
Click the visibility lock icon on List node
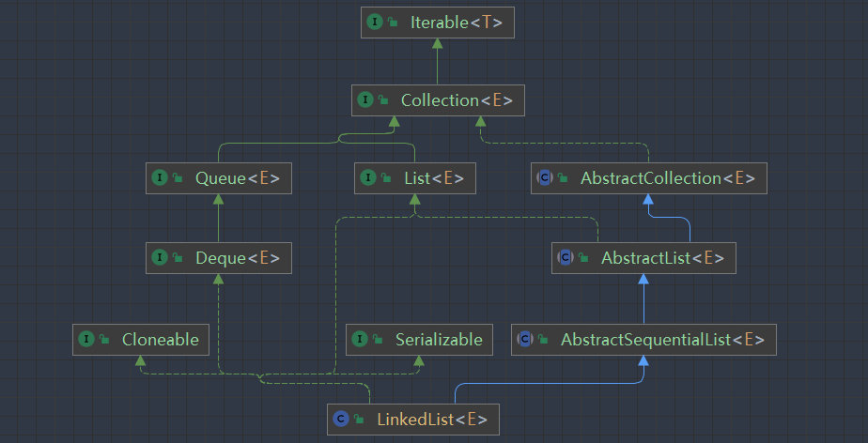pos(385,178)
